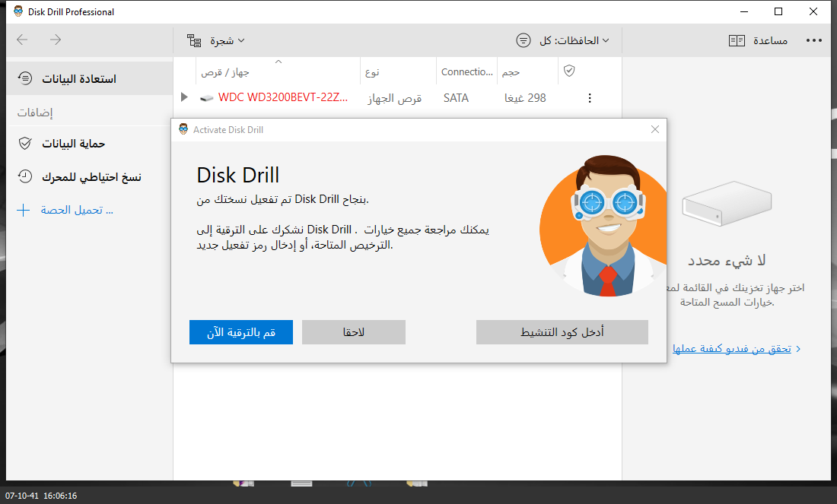
Task: Open the tree view (شجرة) dropdown
Action: tap(227, 40)
